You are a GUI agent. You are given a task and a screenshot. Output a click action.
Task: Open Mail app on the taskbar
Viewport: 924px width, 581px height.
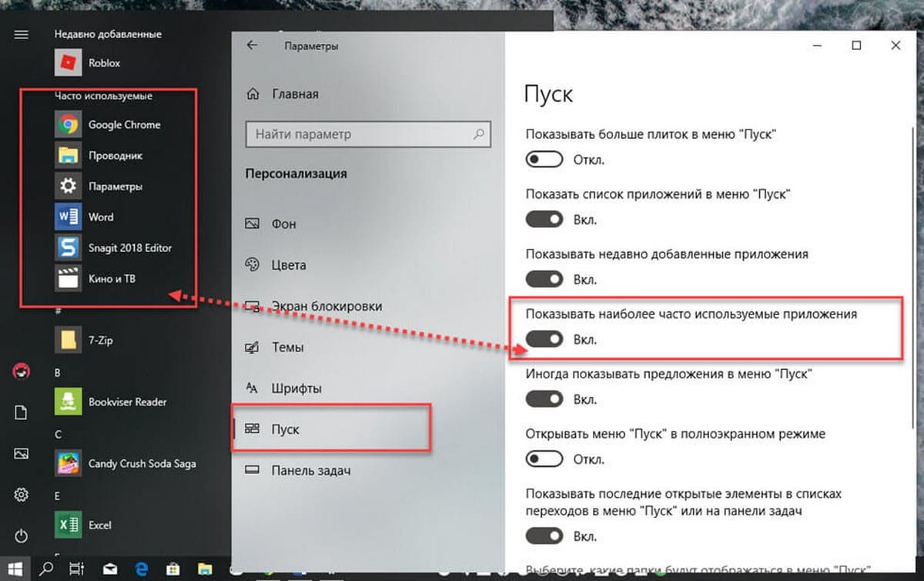(110, 569)
